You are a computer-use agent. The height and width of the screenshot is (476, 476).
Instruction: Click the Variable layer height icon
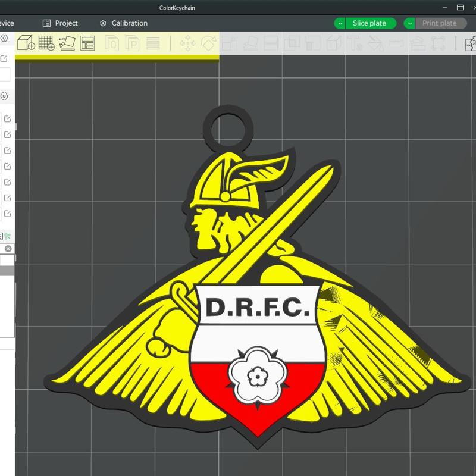coord(153,43)
